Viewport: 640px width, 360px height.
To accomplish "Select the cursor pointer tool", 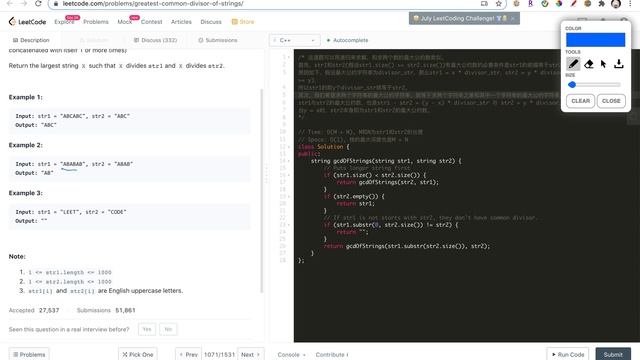I will click(603, 64).
